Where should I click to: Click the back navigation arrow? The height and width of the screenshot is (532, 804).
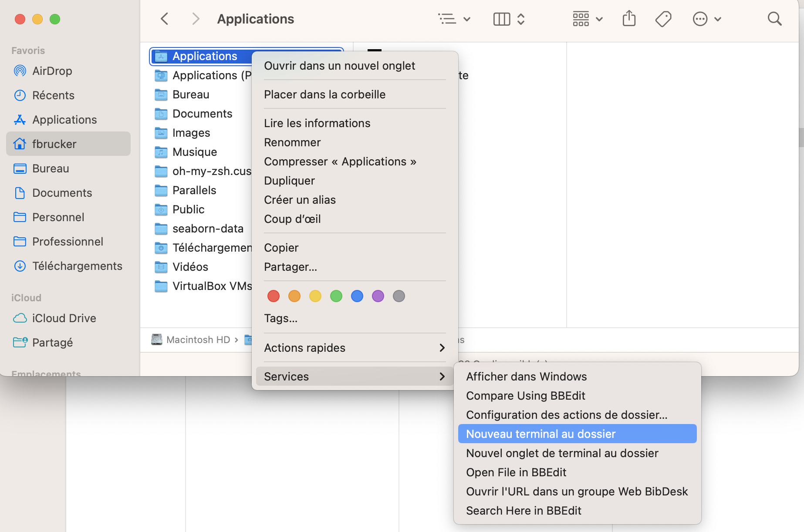click(x=164, y=19)
